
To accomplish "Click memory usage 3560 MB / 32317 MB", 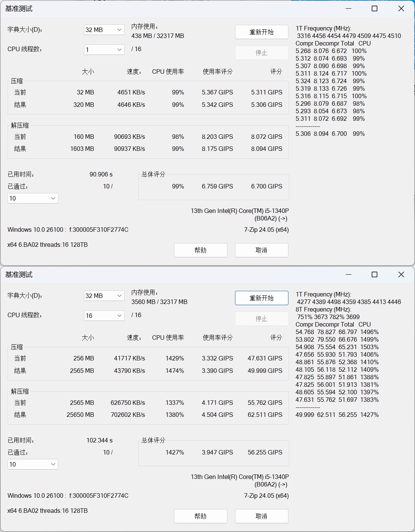I will (x=159, y=302).
